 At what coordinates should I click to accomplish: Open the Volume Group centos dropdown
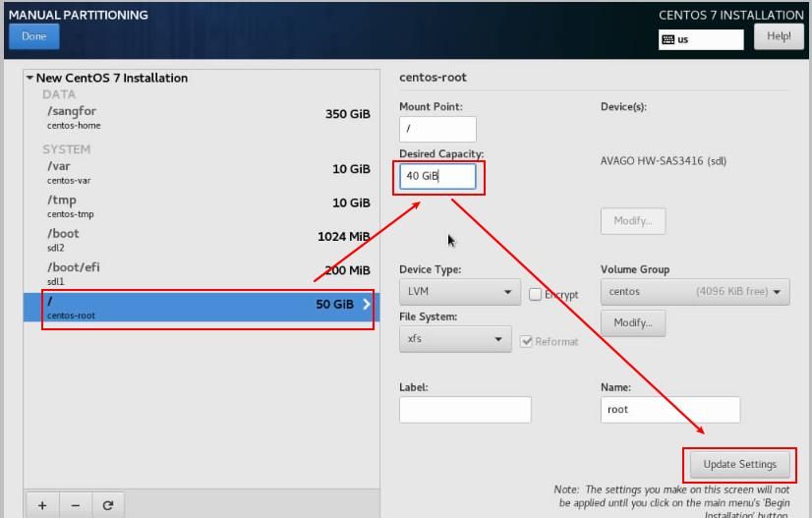[x=695, y=292]
